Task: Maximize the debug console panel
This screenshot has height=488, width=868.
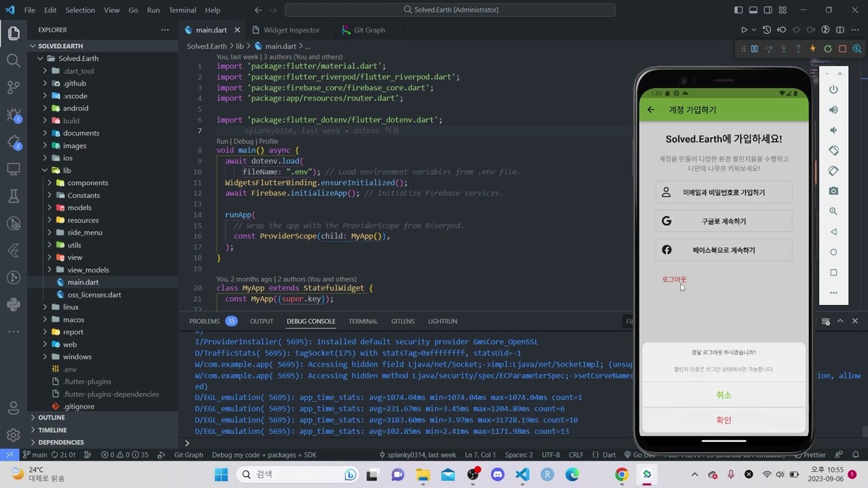Action: [x=840, y=321]
